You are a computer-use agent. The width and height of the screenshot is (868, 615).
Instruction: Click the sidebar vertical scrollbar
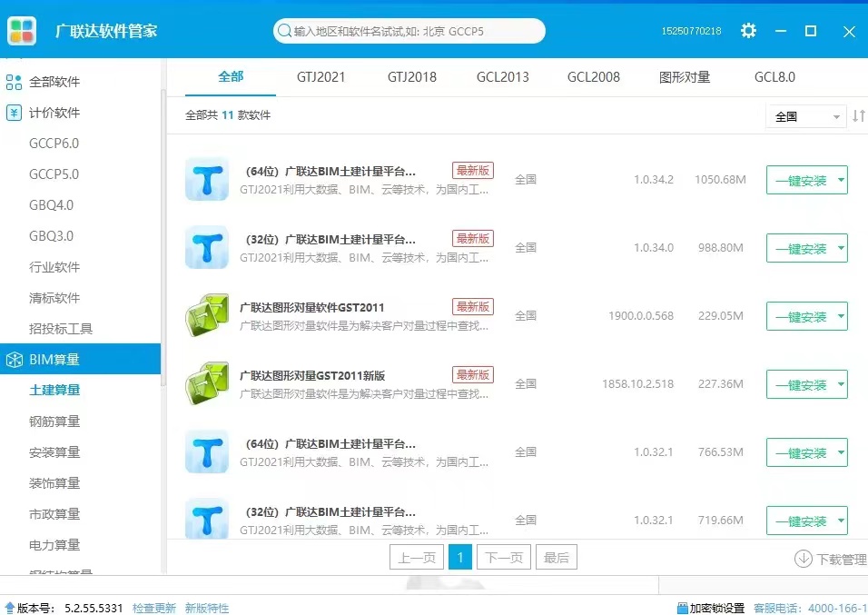tap(163, 238)
